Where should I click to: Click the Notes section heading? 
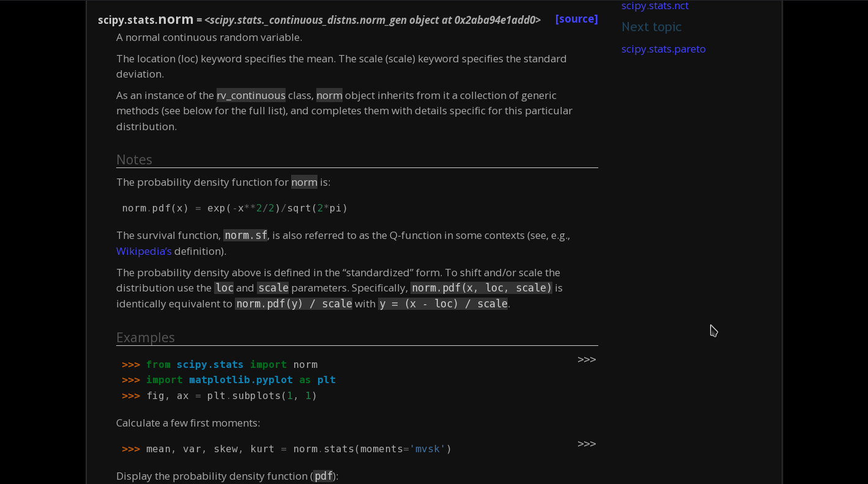point(134,159)
